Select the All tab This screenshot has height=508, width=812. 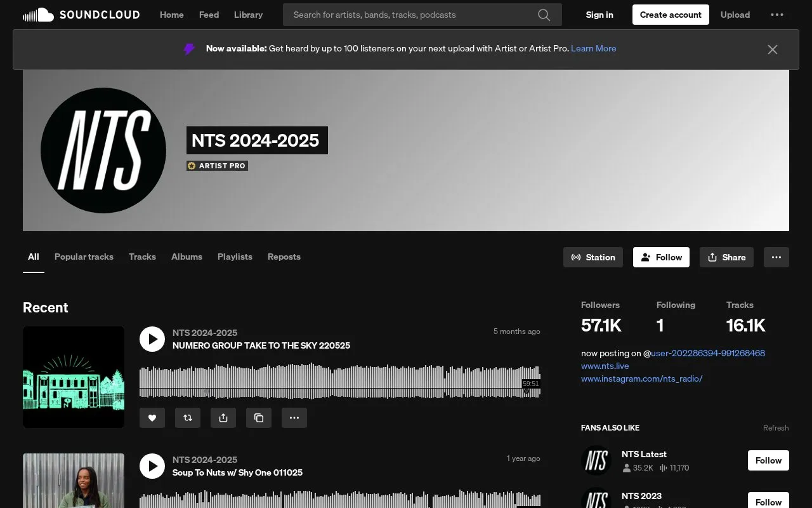pyautogui.click(x=34, y=257)
